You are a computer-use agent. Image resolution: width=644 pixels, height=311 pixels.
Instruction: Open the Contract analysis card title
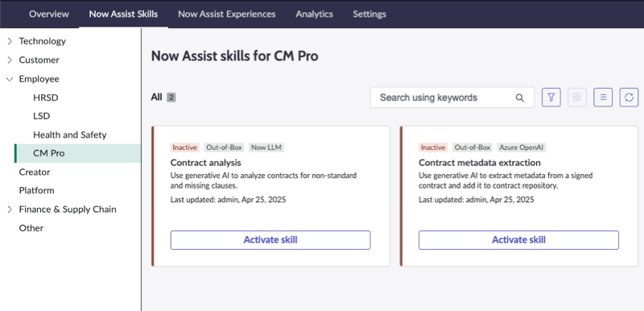coord(206,162)
